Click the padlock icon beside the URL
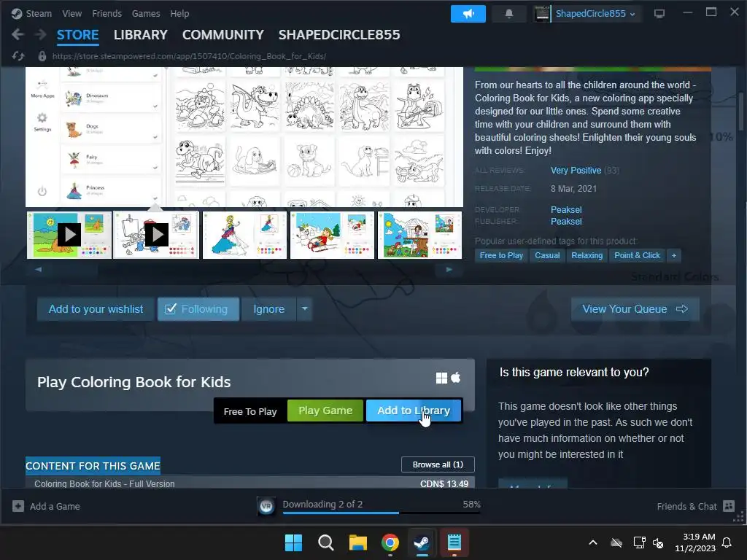 [x=42, y=56]
